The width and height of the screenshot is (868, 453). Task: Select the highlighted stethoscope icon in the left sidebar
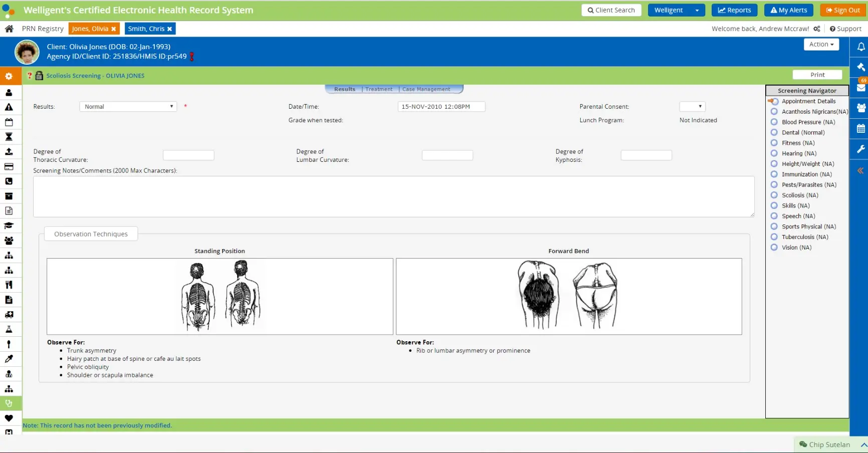(9, 403)
